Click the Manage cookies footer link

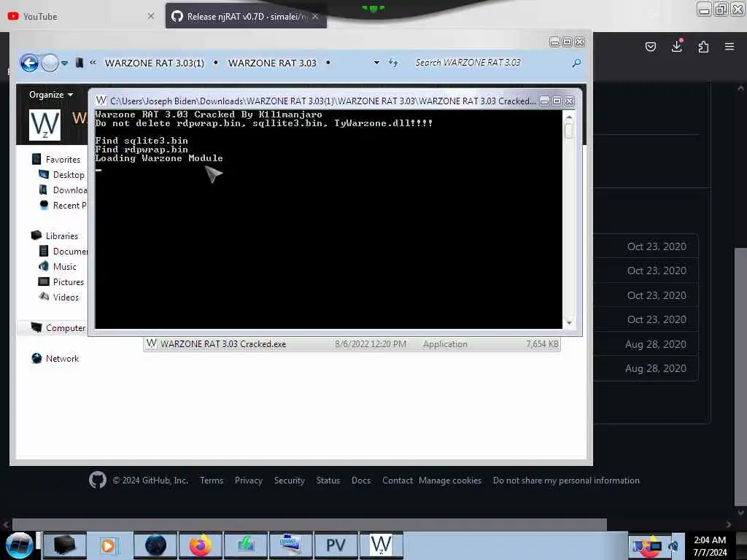pos(450,480)
